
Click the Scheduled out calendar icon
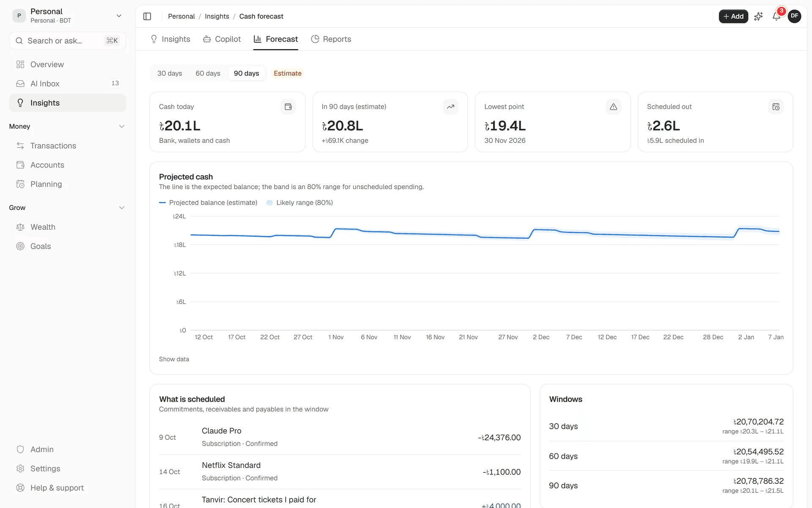click(x=776, y=107)
